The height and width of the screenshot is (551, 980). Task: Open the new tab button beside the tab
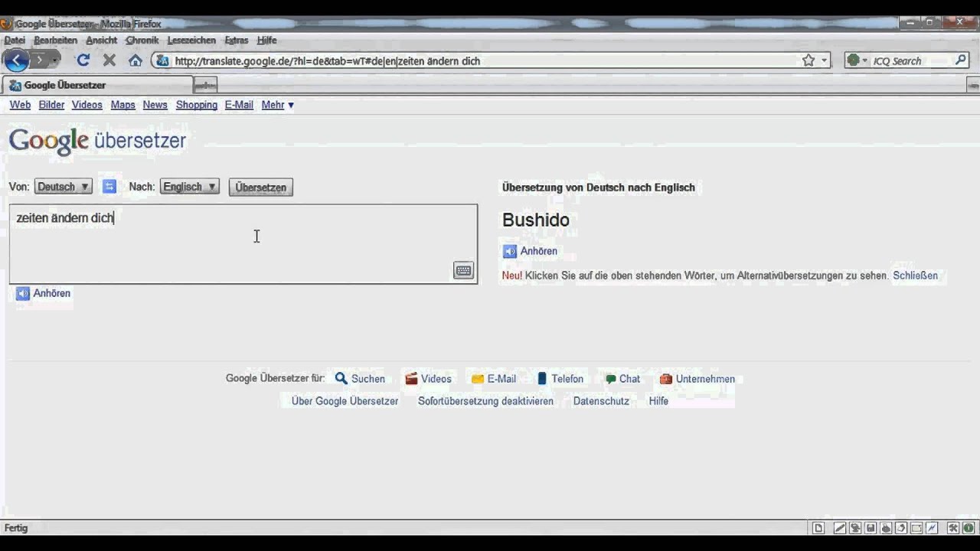205,85
